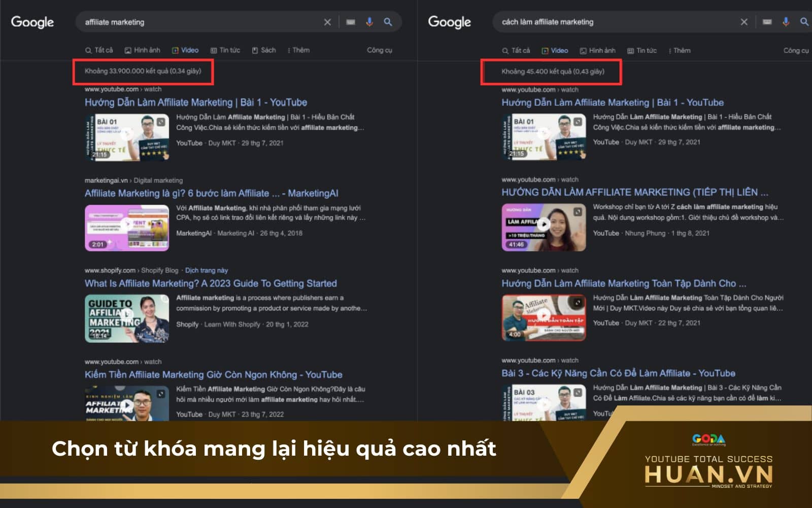This screenshot has height=508, width=812.
Task: Switch to 'Hình ảnh' tab in right window
Action: click(x=598, y=51)
